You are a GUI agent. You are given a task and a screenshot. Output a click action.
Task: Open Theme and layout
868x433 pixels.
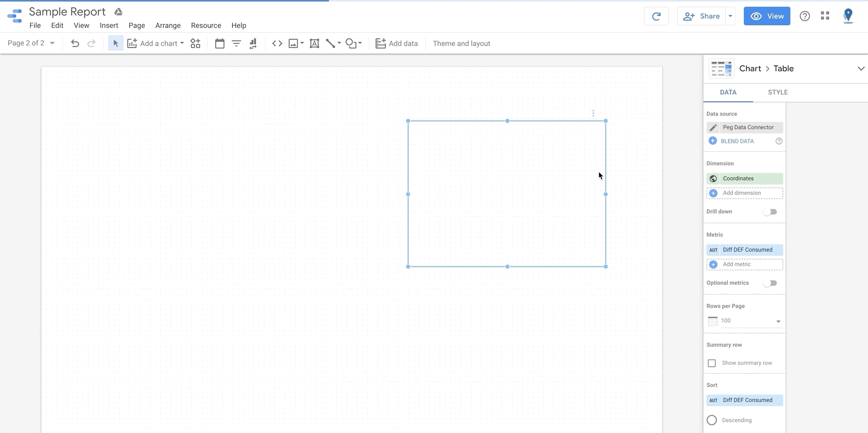(x=461, y=43)
